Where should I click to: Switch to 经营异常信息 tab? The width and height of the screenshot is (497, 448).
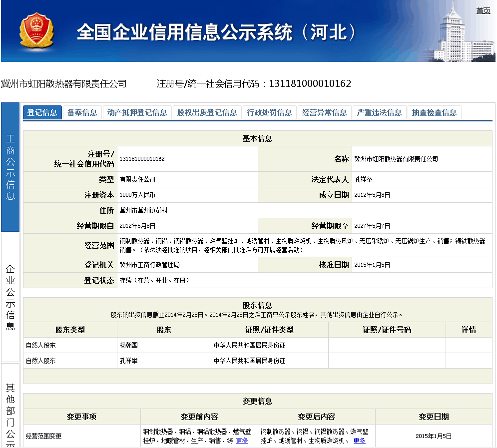tap(324, 112)
